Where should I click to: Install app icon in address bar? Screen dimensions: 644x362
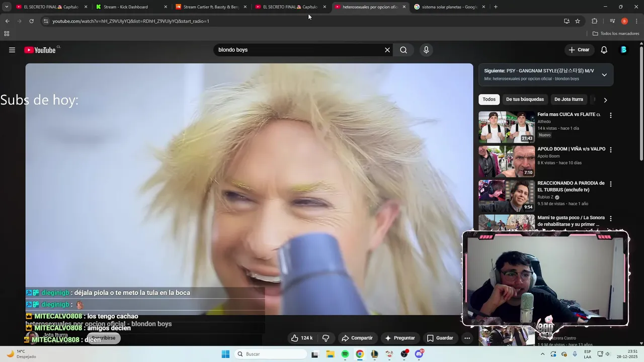pos(567,21)
